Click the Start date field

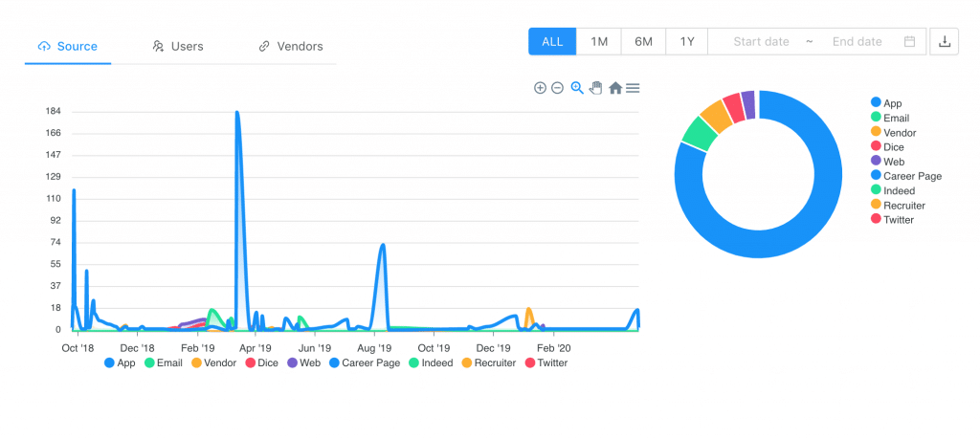tap(761, 42)
